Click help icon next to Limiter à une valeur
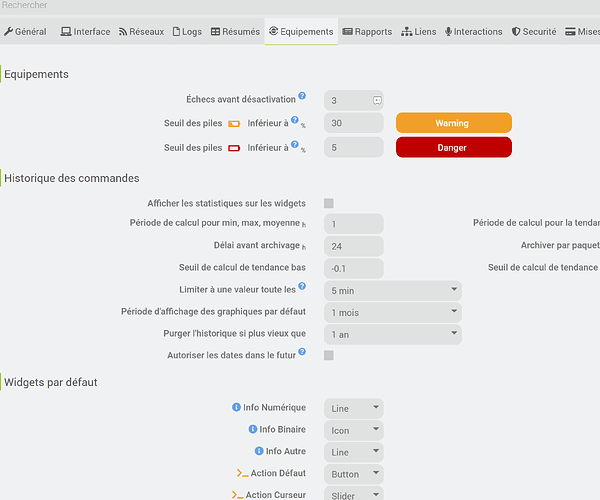This screenshot has width=600, height=500. point(302,287)
